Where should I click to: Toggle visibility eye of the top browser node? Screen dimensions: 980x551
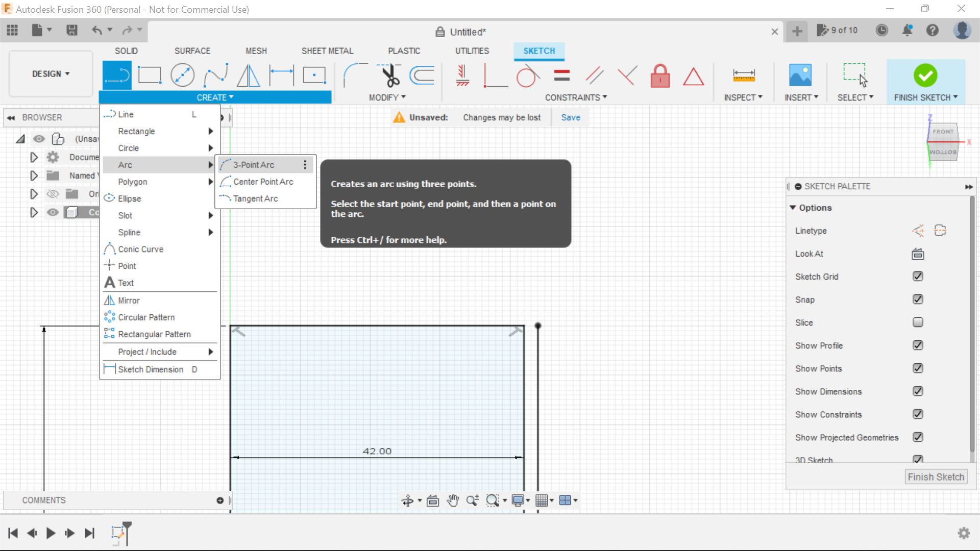(x=39, y=139)
